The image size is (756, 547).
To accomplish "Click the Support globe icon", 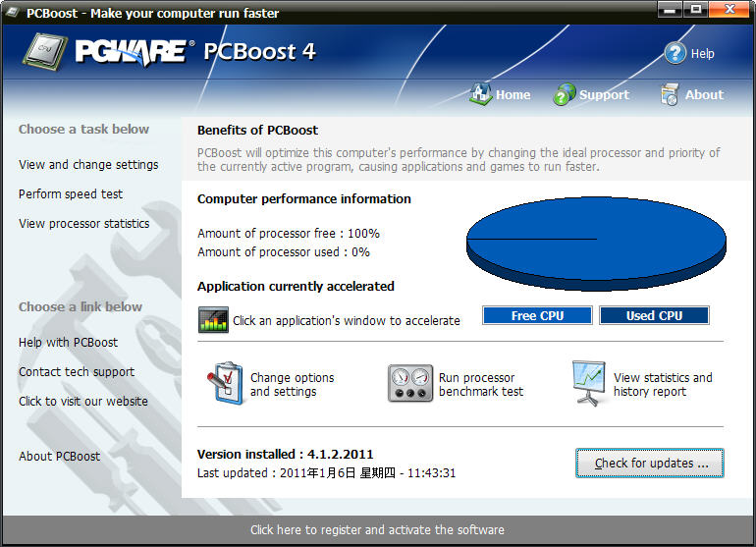I will tap(565, 94).
